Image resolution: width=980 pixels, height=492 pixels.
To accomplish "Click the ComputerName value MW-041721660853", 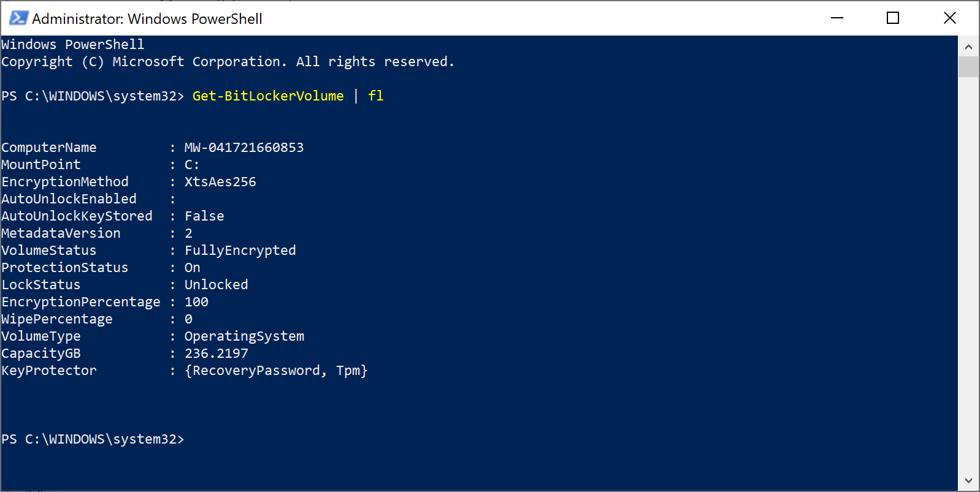I will tap(245, 147).
